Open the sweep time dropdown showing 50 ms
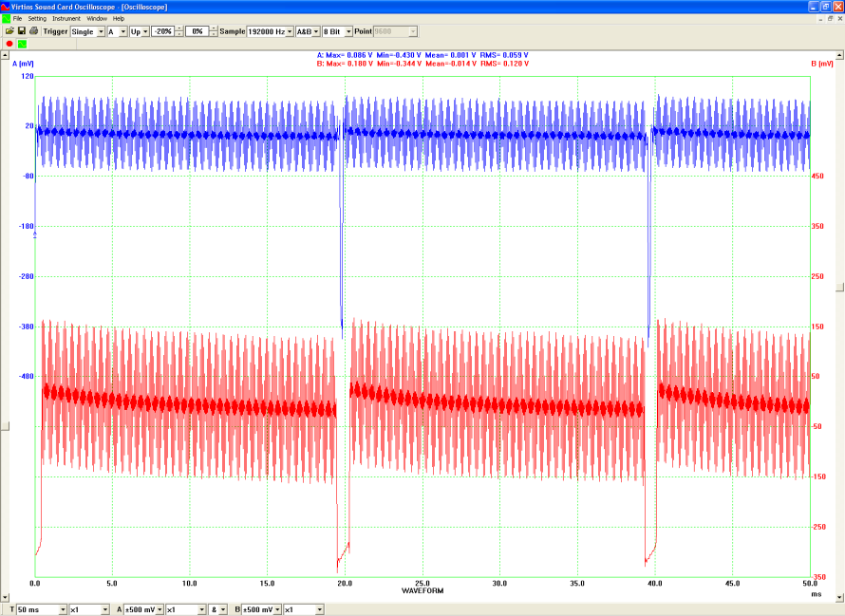The image size is (845, 616). [63, 609]
